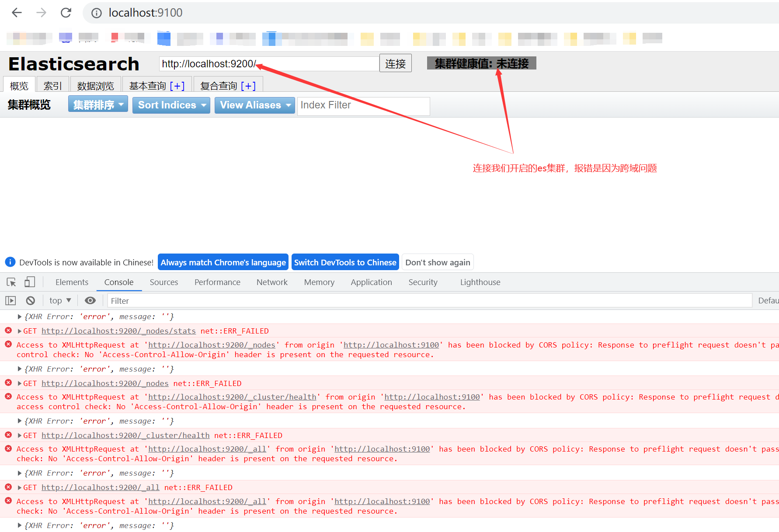The width and height of the screenshot is (779, 532).
Task: Open the Sort Indices dropdown
Action: point(171,105)
